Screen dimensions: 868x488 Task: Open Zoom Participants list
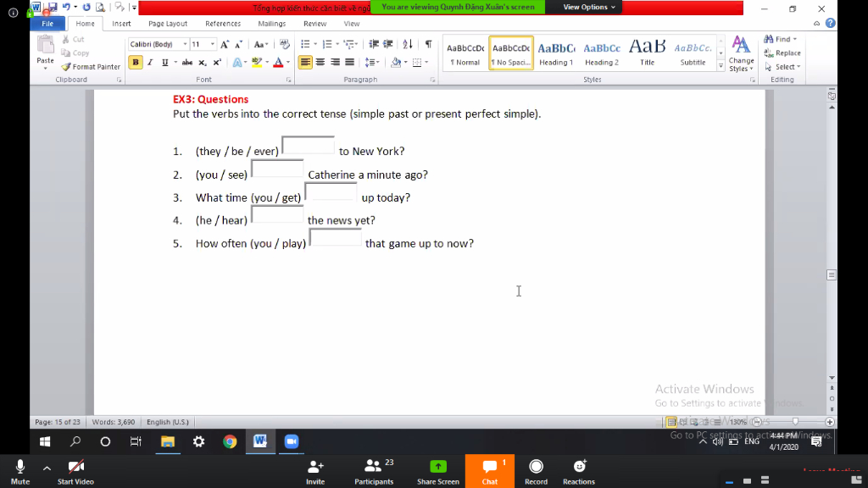pos(374,471)
